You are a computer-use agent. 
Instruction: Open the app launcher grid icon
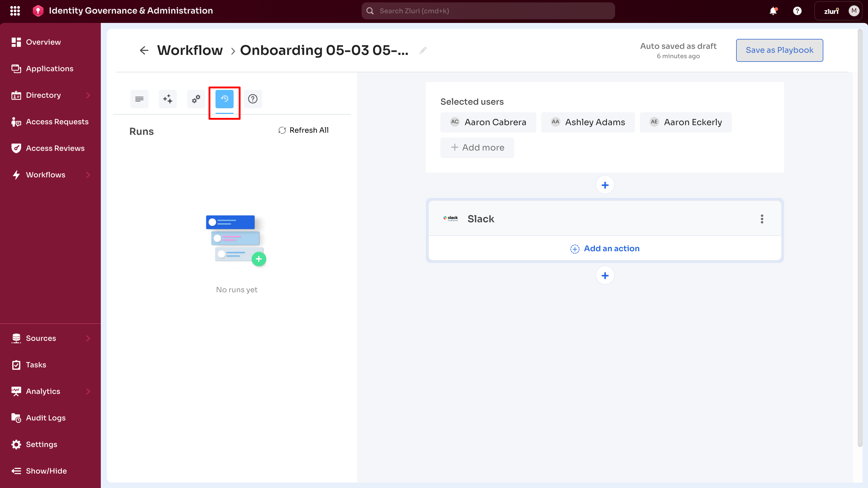click(x=15, y=11)
